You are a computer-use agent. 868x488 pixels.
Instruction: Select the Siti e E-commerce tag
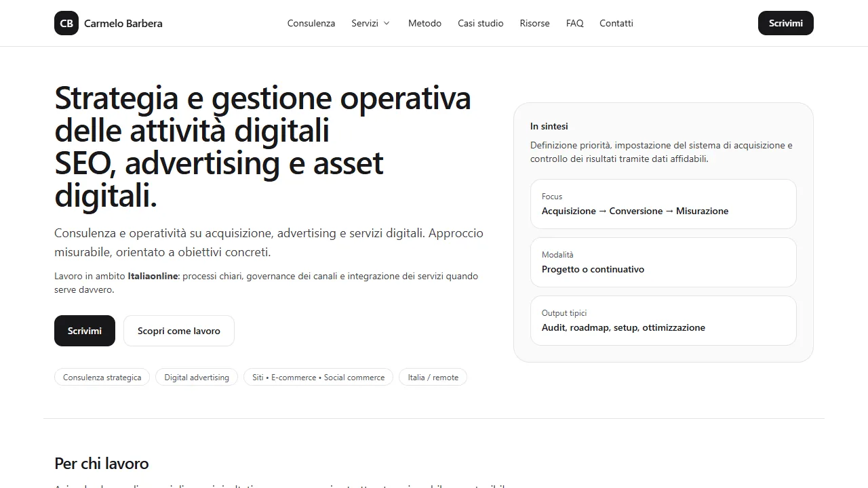pyautogui.click(x=318, y=377)
